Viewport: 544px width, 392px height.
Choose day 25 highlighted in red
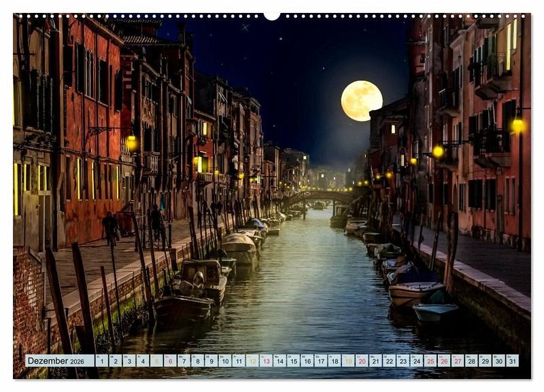pyautogui.click(x=430, y=361)
